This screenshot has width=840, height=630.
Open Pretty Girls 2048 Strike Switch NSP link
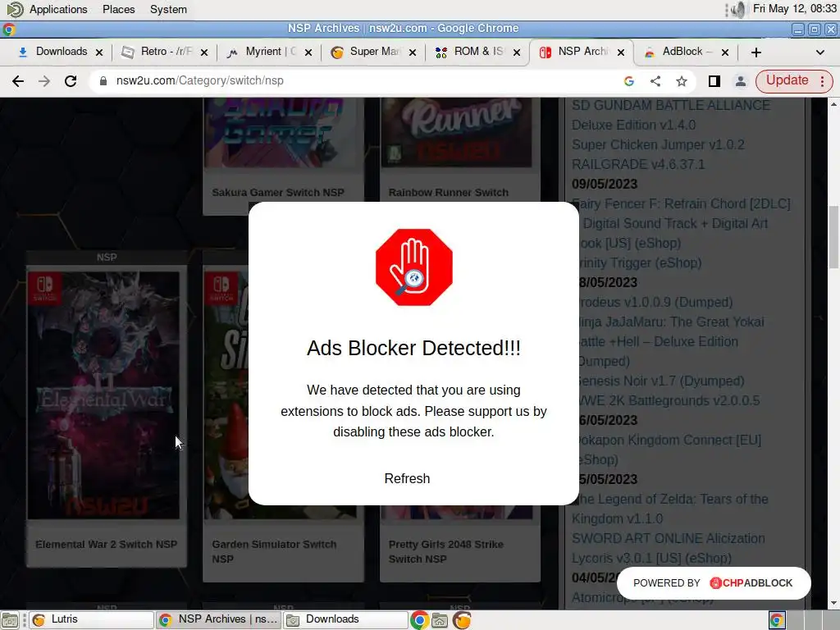(445, 551)
